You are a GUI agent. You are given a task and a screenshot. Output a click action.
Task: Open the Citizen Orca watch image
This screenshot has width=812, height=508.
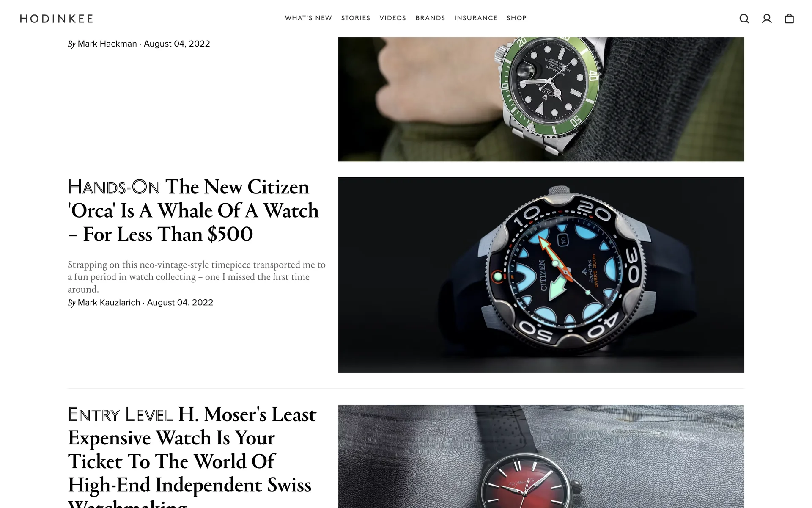point(541,275)
